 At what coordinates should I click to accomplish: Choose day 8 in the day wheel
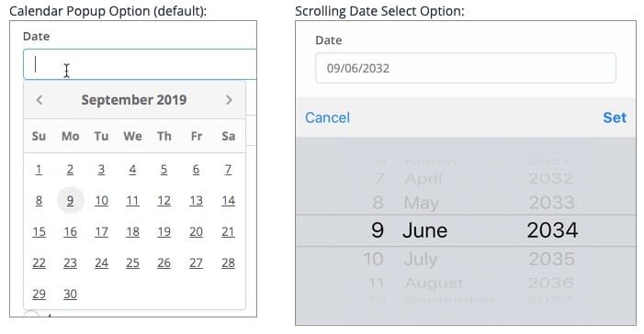tap(378, 203)
